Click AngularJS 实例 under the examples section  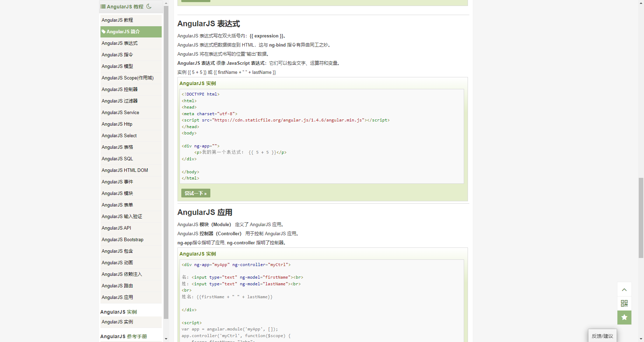[117, 322]
